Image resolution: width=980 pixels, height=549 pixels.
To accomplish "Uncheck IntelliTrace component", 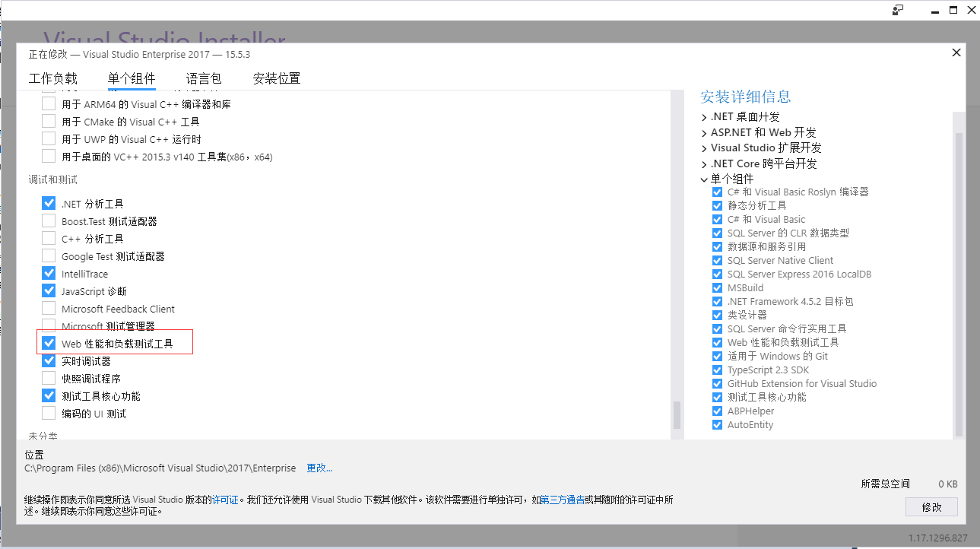I will point(49,274).
